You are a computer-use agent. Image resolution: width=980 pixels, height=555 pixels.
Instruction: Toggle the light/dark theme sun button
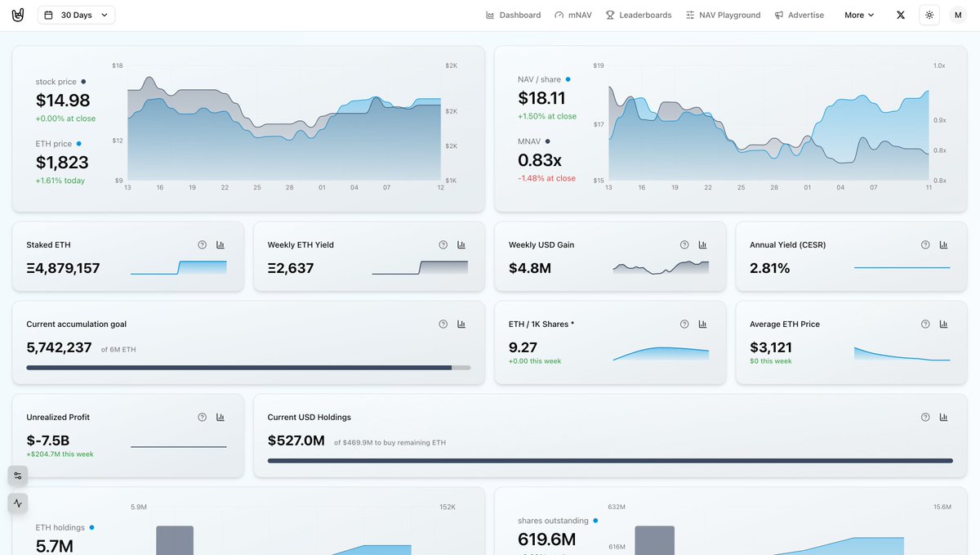click(929, 15)
